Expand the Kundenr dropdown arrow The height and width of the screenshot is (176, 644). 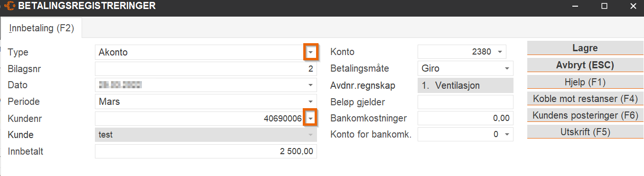click(310, 118)
